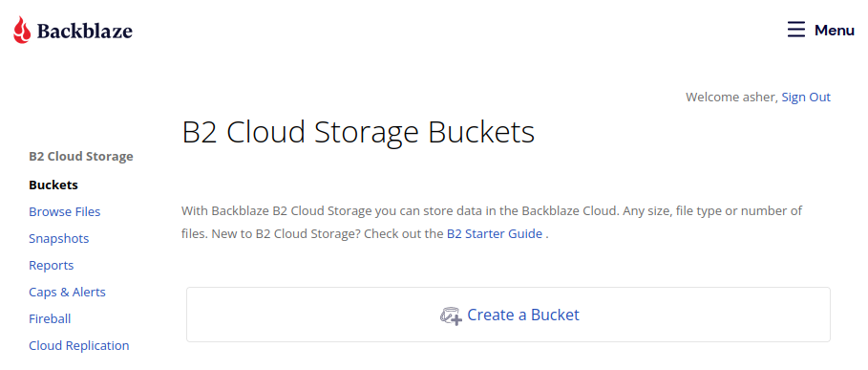Open the B2 Starter Guide link

pos(495,233)
